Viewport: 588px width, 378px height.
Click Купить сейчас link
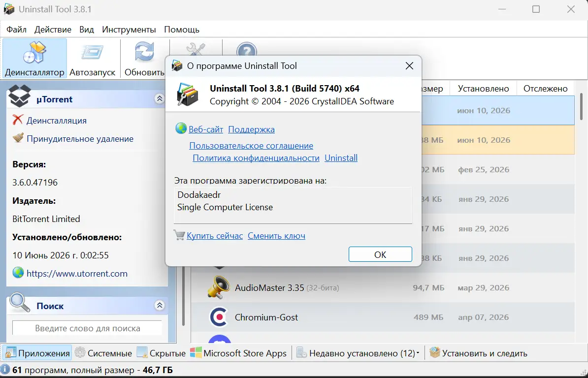click(x=215, y=236)
